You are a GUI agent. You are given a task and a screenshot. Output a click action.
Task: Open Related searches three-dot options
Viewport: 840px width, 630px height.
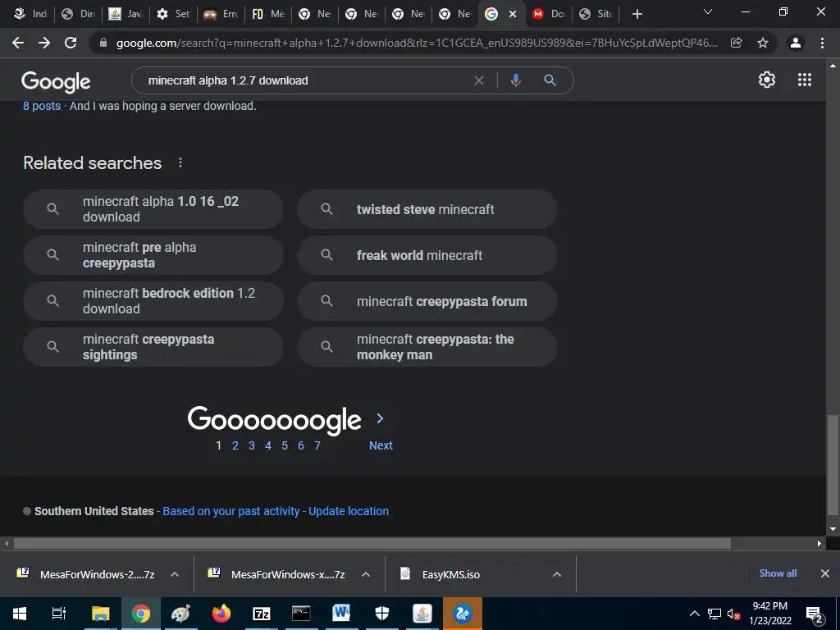[x=180, y=162]
